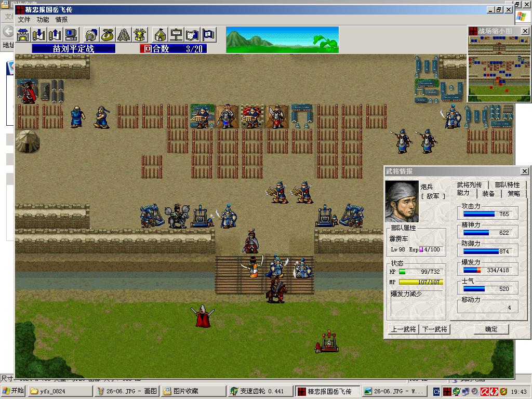Open the 文件 menu
This screenshot has width=532, height=399.
coord(24,20)
